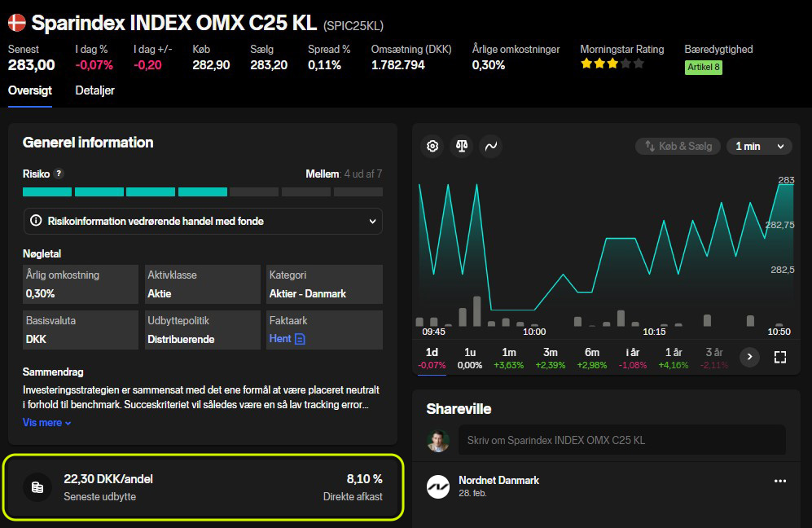Open the Seneste udbytte dividend card

(x=203, y=487)
